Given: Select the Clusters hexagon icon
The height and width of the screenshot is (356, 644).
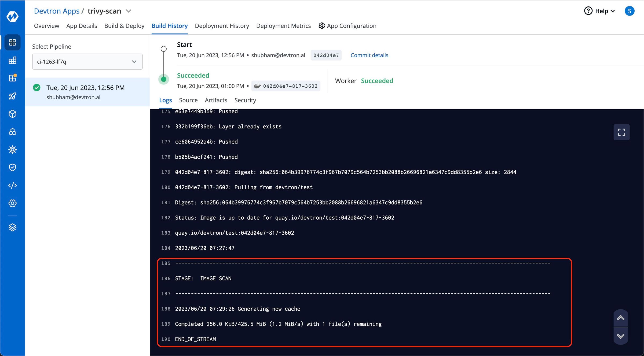Looking at the screenshot, I should [12, 132].
